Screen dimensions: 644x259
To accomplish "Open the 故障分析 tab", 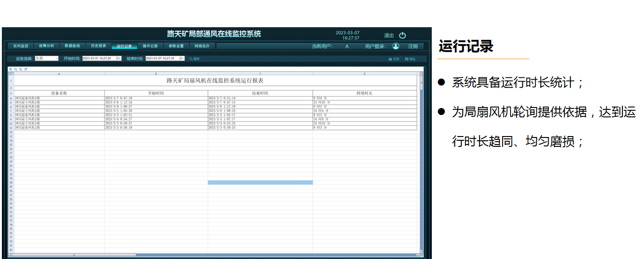I will [x=46, y=46].
